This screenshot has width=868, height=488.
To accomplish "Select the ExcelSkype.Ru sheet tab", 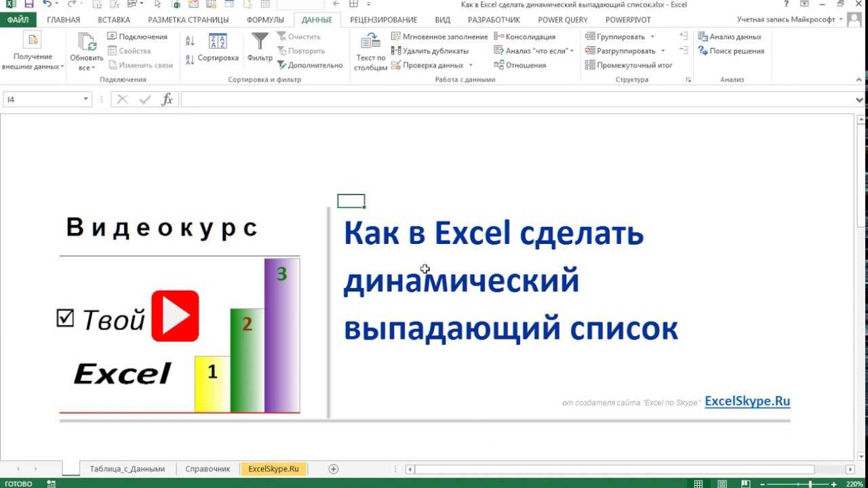I will point(274,468).
